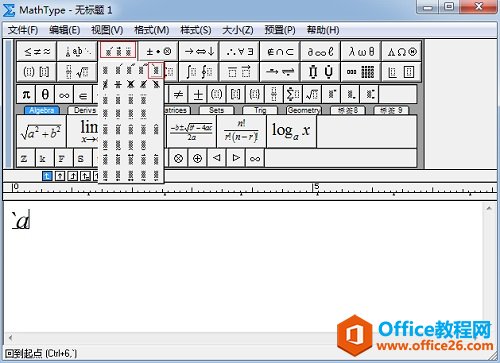
Task: Insert the not-equal symbol
Action: pyautogui.click(x=178, y=95)
